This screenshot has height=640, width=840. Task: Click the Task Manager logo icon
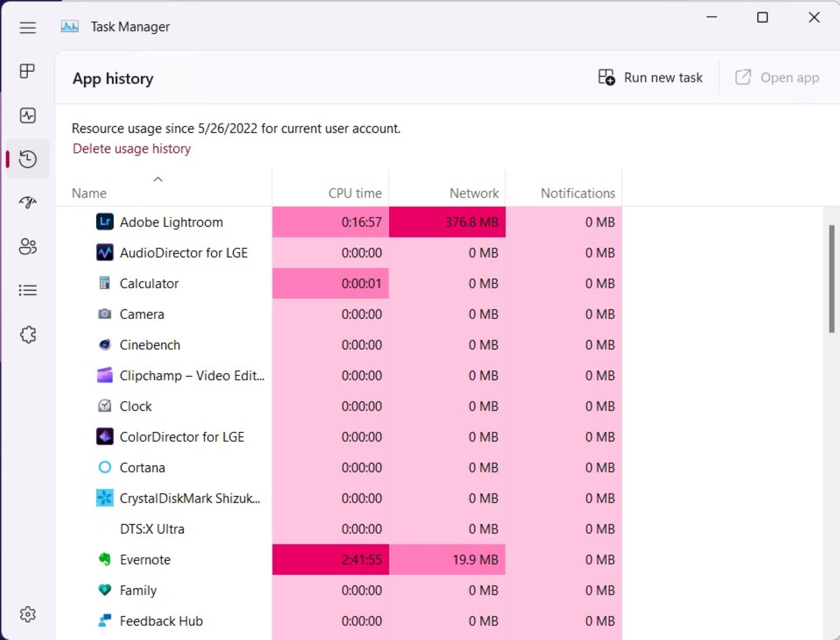(x=70, y=26)
